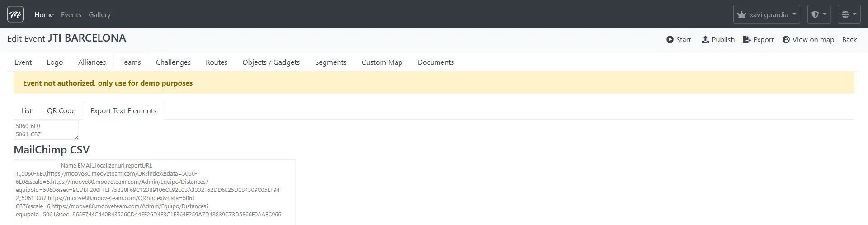Open the shield icon dropdown

[x=819, y=14]
